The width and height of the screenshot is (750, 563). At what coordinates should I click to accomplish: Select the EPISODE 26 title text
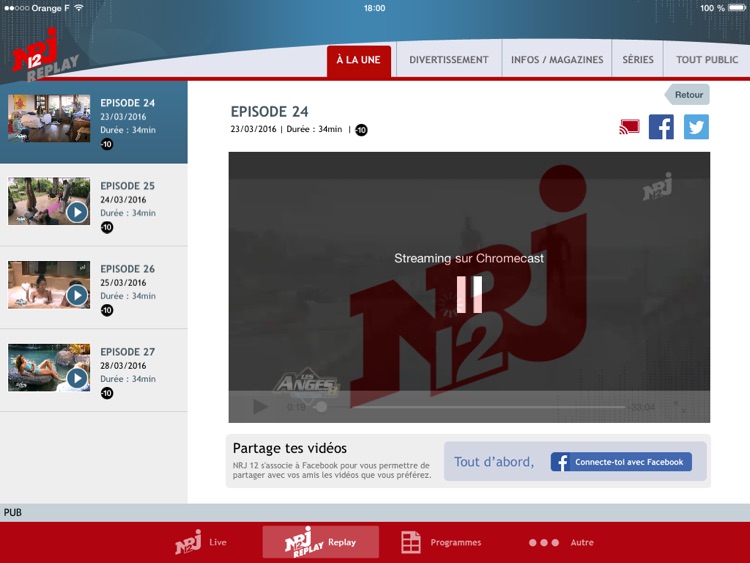click(x=127, y=269)
